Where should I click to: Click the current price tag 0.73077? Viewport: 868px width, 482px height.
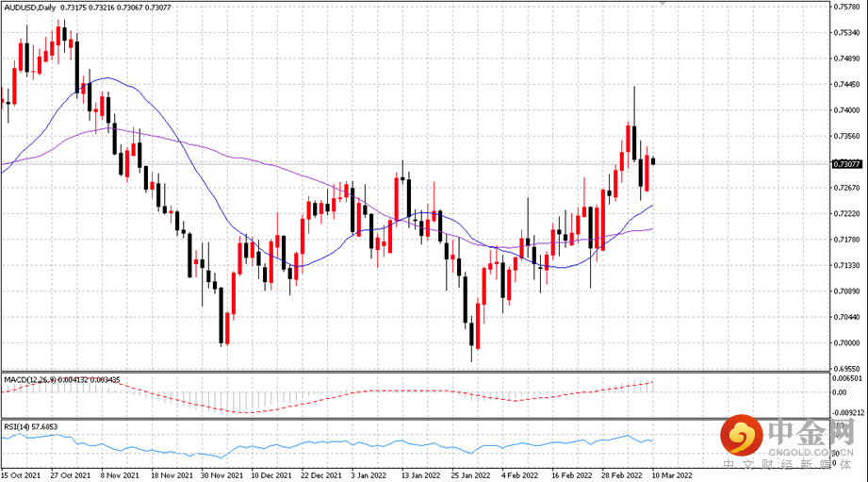click(x=847, y=164)
